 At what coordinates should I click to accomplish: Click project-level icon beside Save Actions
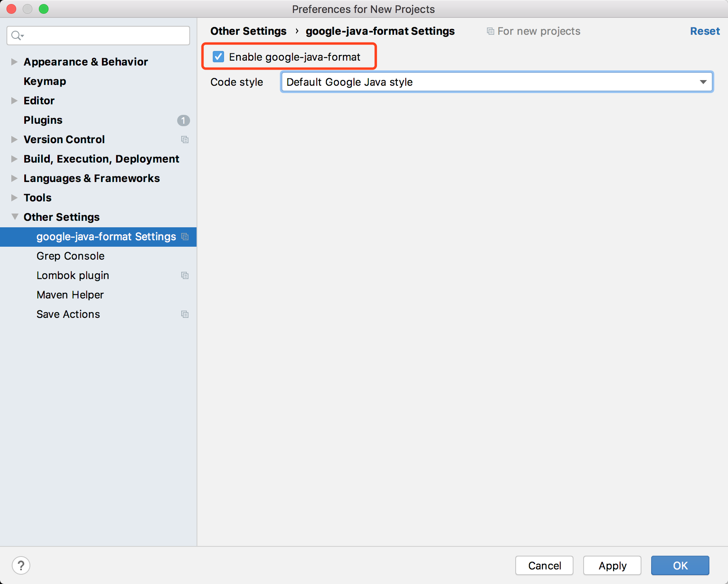[185, 314]
